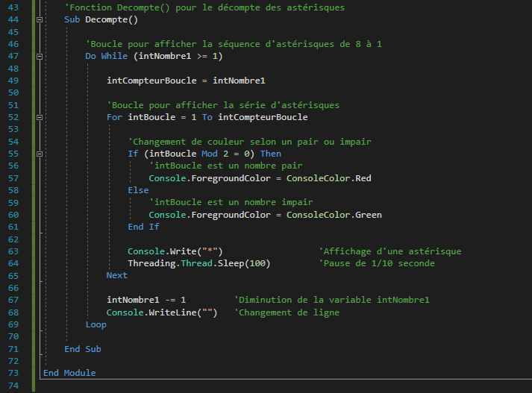
Task: Collapse the Do While loop block
Action: pos(40,56)
